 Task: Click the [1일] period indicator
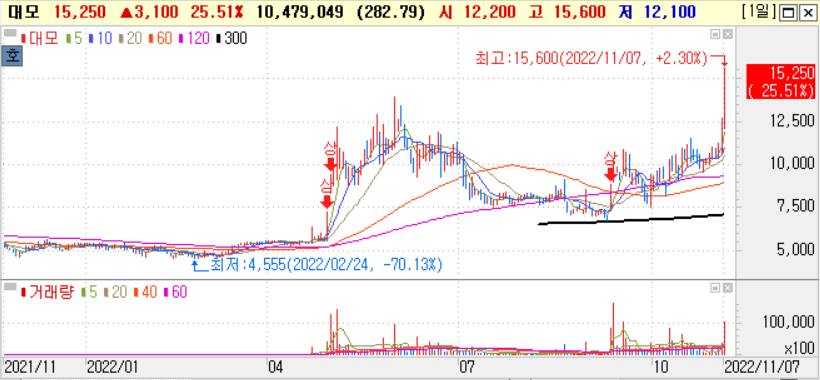coord(760,11)
